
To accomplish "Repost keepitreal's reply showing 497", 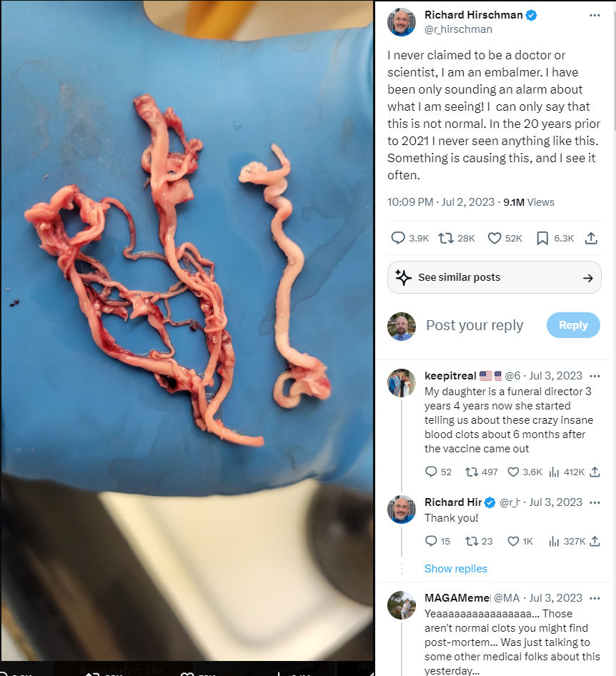I will 481,472.
